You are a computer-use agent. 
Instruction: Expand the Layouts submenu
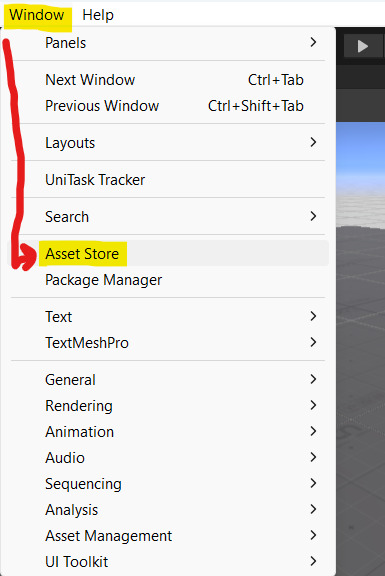[168, 143]
